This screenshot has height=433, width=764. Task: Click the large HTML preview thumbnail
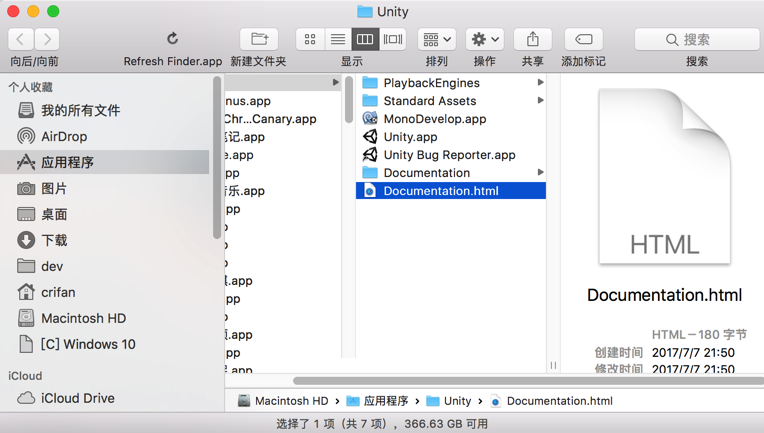(x=665, y=176)
